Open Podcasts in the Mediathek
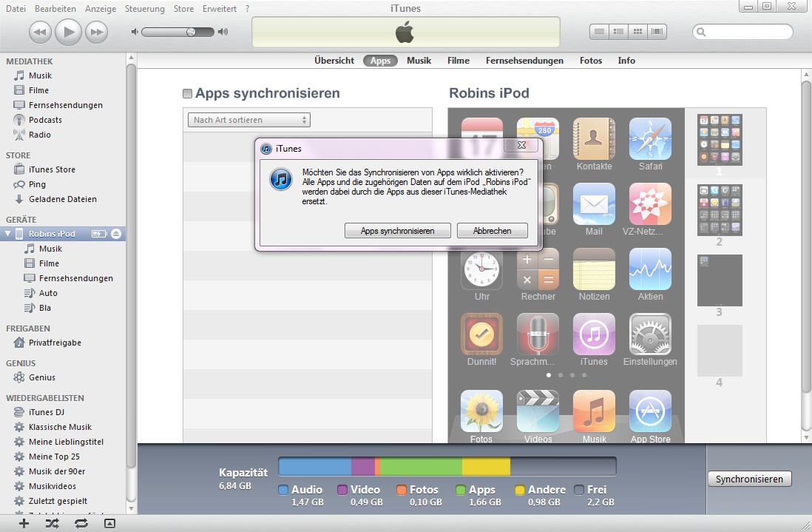Image resolution: width=812 pixels, height=532 pixels. click(45, 120)
